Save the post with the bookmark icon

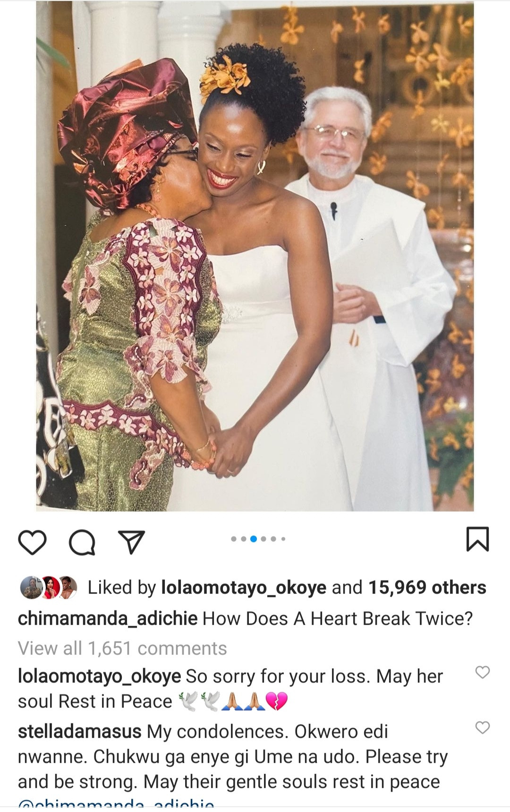[477, 539]
